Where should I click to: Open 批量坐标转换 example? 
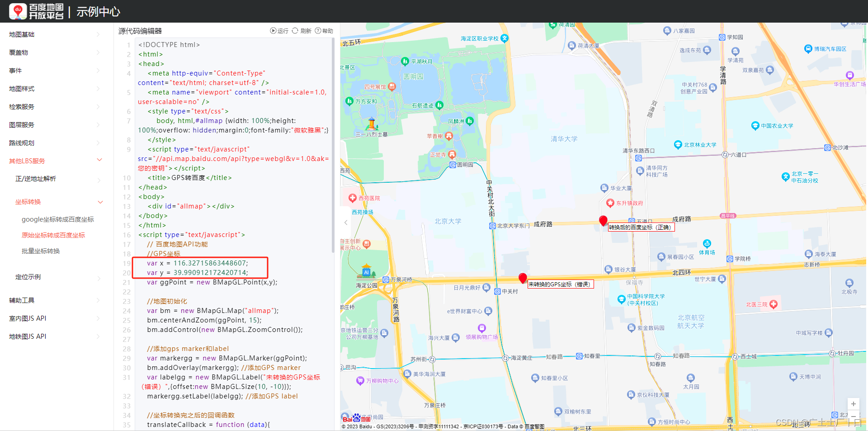point(41,251)
